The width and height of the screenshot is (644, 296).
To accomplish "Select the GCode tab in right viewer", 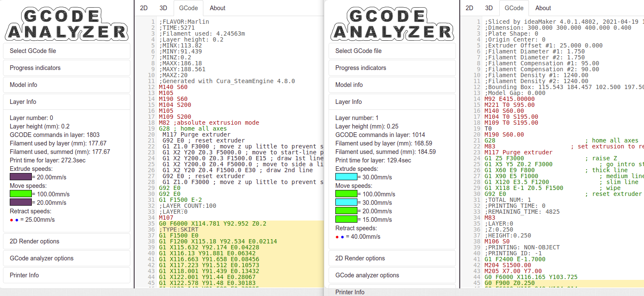I will (514, 8).
